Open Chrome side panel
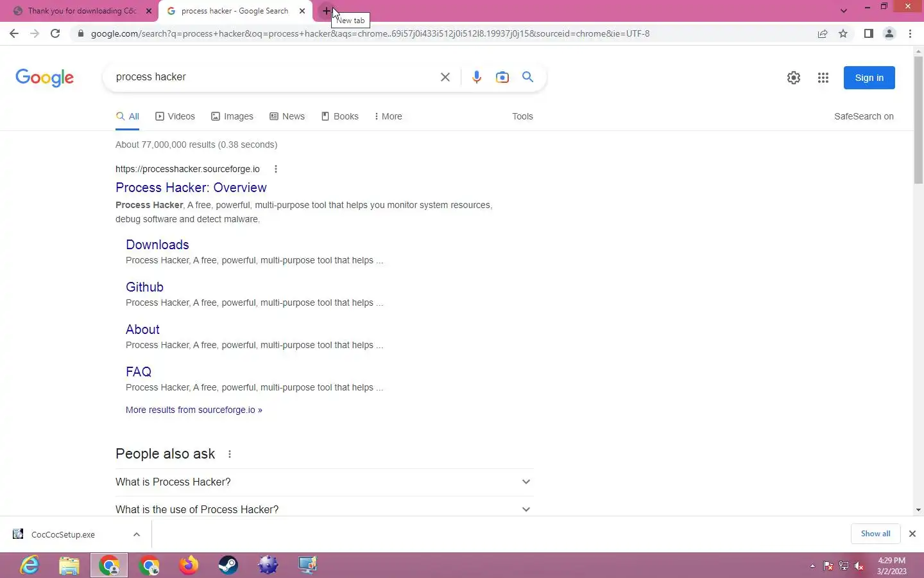This screenshot has height=578, width=924. point(868,33)
